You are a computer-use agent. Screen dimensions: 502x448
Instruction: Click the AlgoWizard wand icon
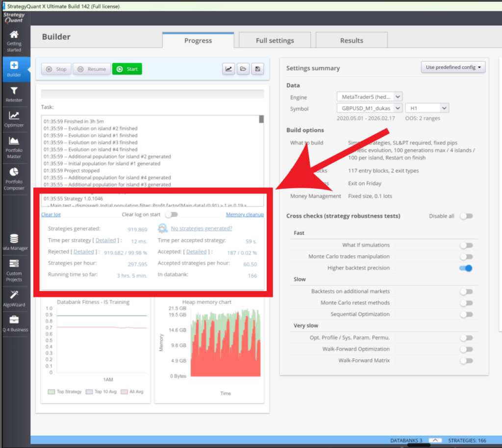click(x=14, y=294)
